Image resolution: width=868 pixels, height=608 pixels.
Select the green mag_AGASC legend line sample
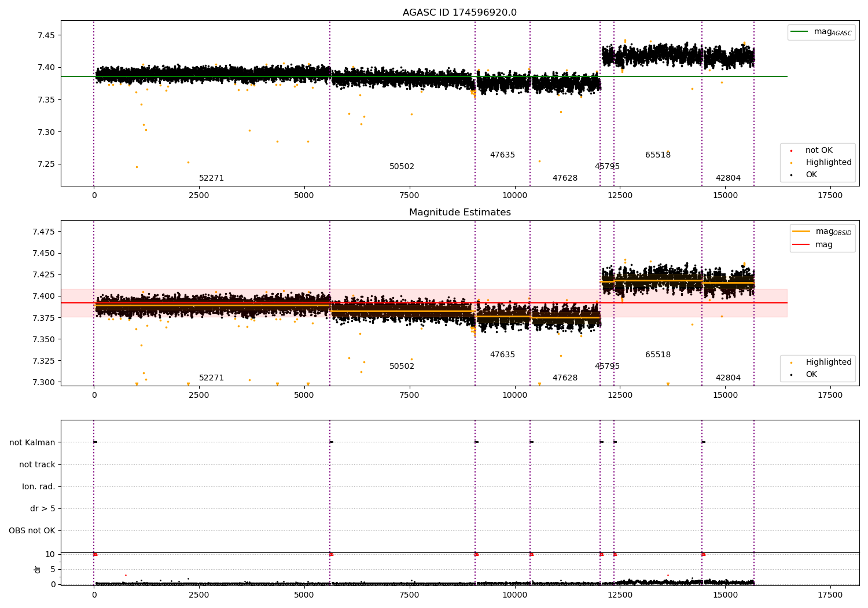point(800,32)
